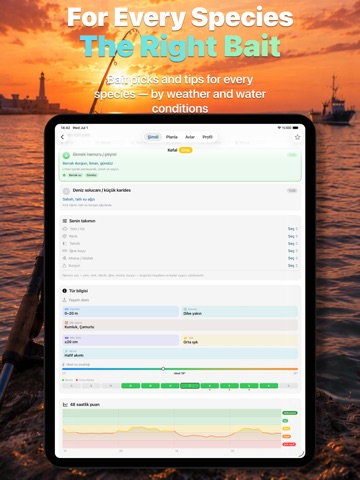360x480 pixels.
Task: Open the Avlar tab
Action: coord(190,137)
